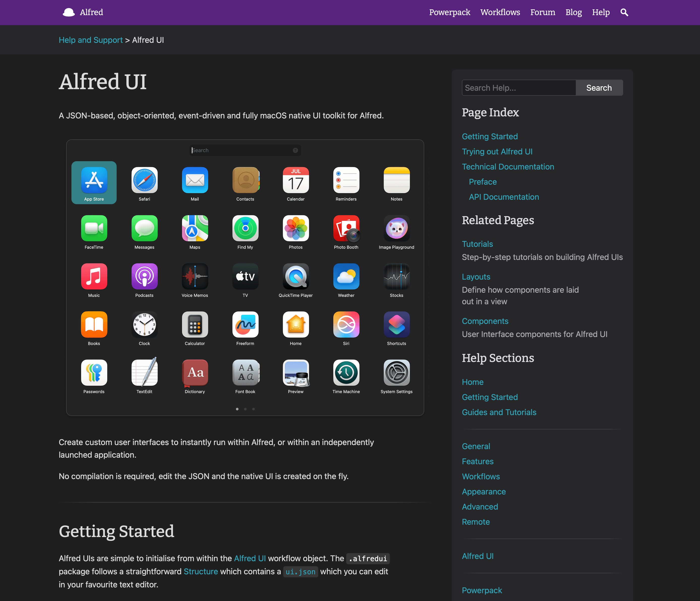Select the third page indicator dot
This screenshot has height=601, width=700.
click(x=253, y=409)
